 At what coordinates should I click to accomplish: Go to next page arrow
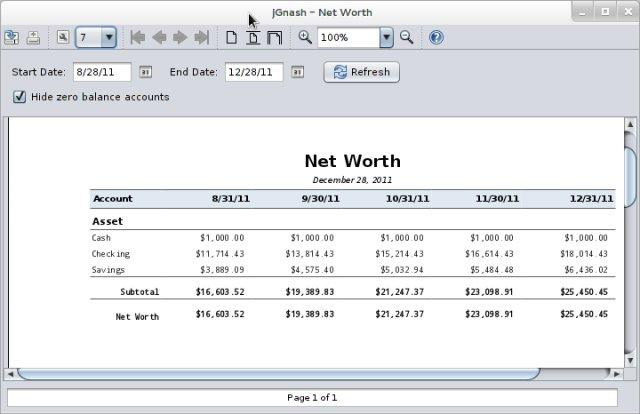pos(180,38)
